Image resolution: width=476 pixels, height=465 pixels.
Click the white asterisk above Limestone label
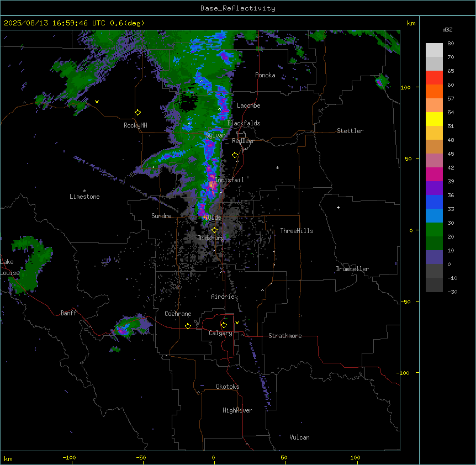(x=84, y=191)
